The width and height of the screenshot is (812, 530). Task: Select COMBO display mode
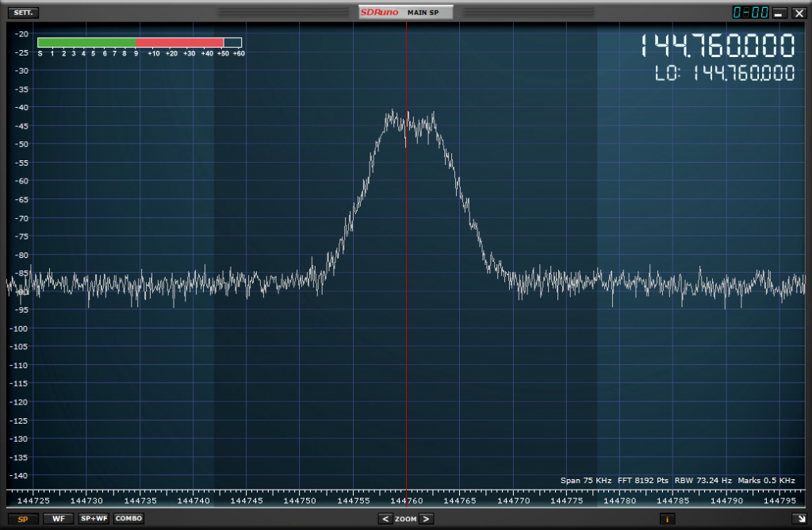coord(129,519)
